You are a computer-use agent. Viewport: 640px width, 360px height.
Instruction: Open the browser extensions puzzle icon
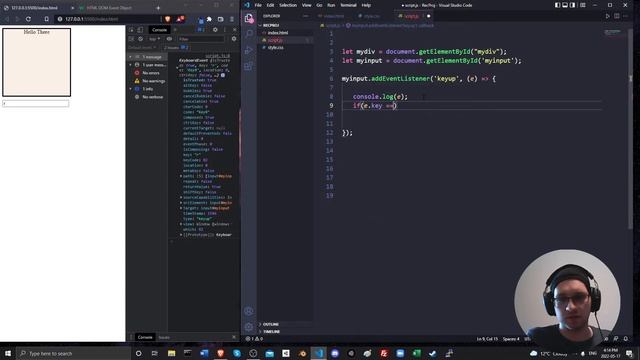[x=209, y=19]
